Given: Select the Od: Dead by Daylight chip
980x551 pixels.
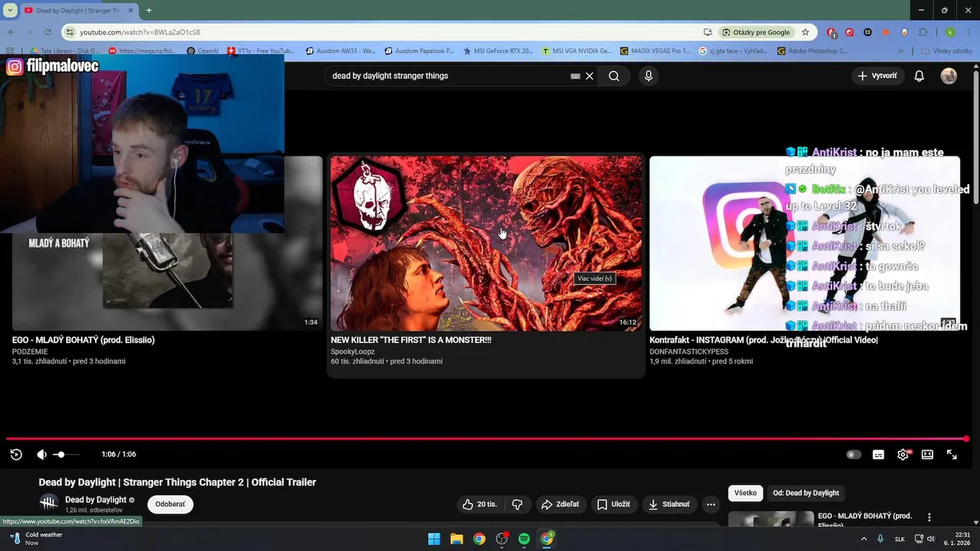Looking at the screenshot, I should 805,493.
